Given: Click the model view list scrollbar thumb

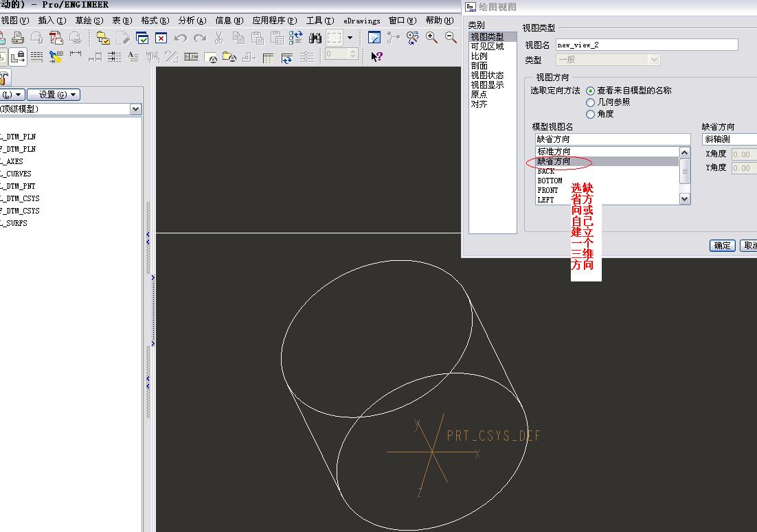Looking at the screenshot, I should point(685,171).
